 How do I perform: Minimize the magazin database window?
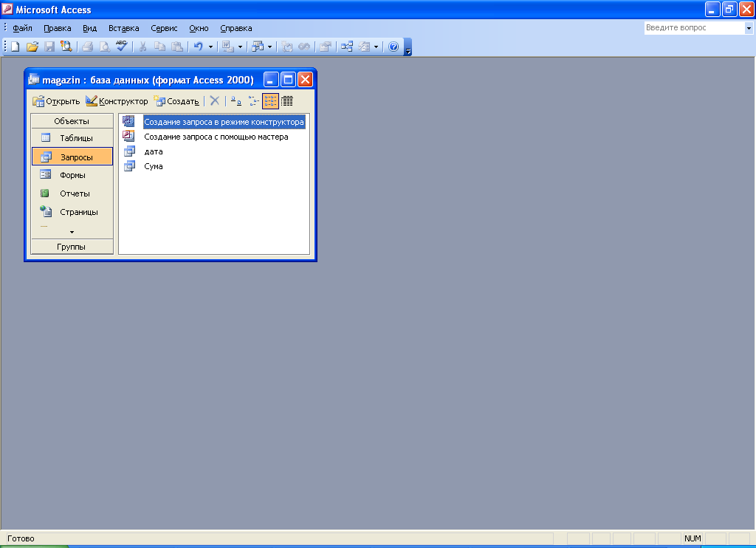coord(271,79)
